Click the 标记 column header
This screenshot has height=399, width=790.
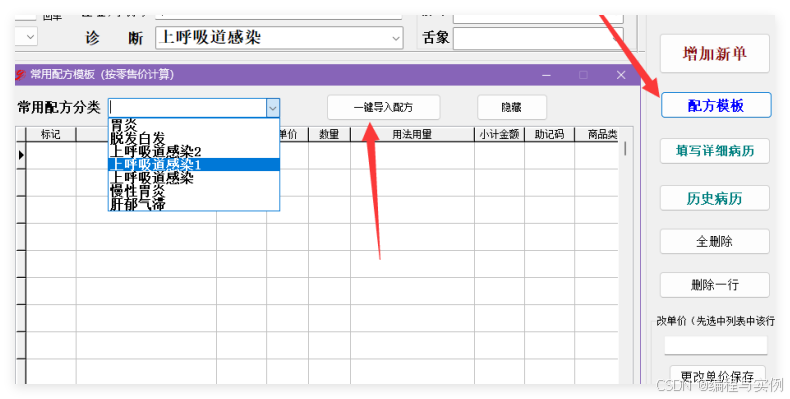click(x=50, y=135)
